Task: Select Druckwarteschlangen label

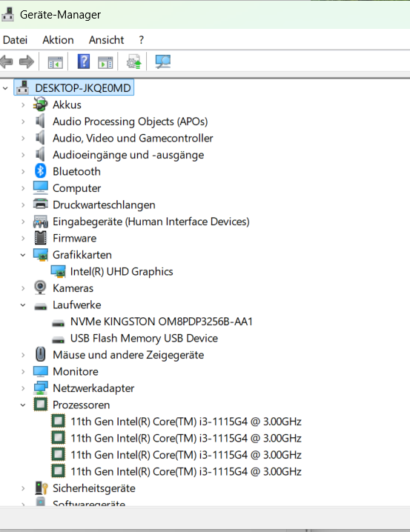Action: click(104, 205)
